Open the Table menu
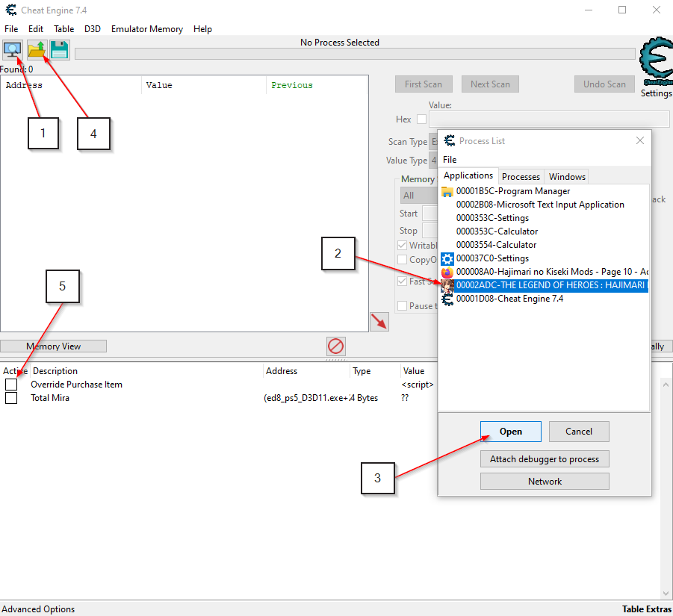Viewport: 673px width, 616px height. (x=64, y=28)
